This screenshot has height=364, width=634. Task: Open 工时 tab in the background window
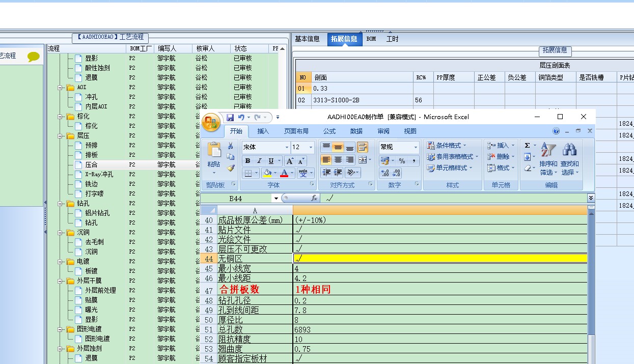392,39
